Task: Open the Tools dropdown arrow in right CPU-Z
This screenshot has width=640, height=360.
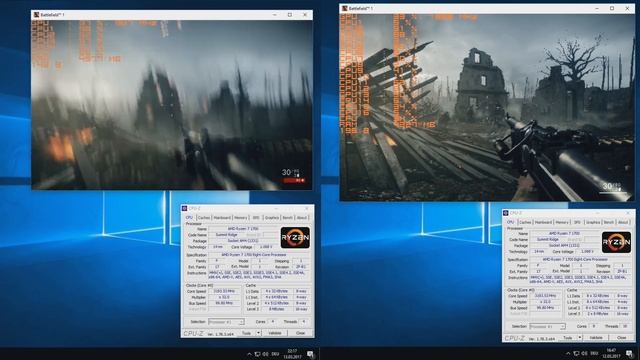Action: pyautogui.click(x=579, y=338)
